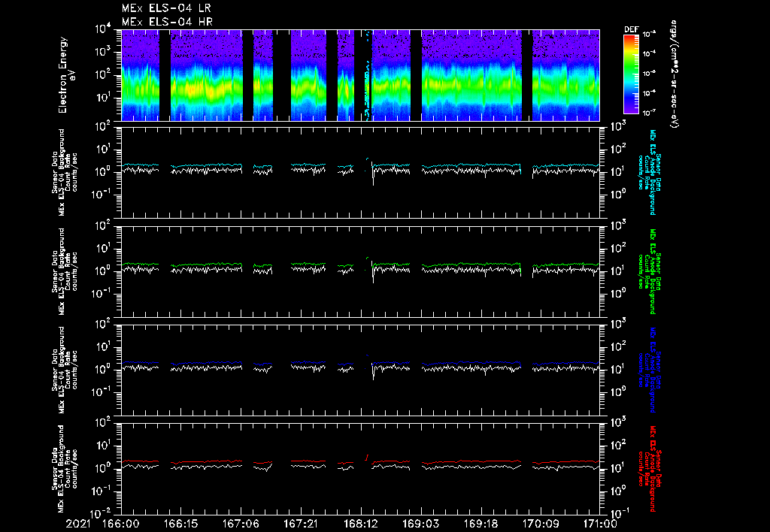Click the "MEx ELS-04 LR" title text
770x532 pixels.
(166, 8)
